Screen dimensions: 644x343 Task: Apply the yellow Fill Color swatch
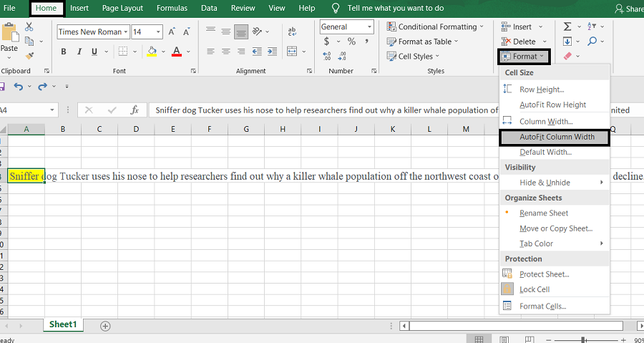click(x=152, y=52)
